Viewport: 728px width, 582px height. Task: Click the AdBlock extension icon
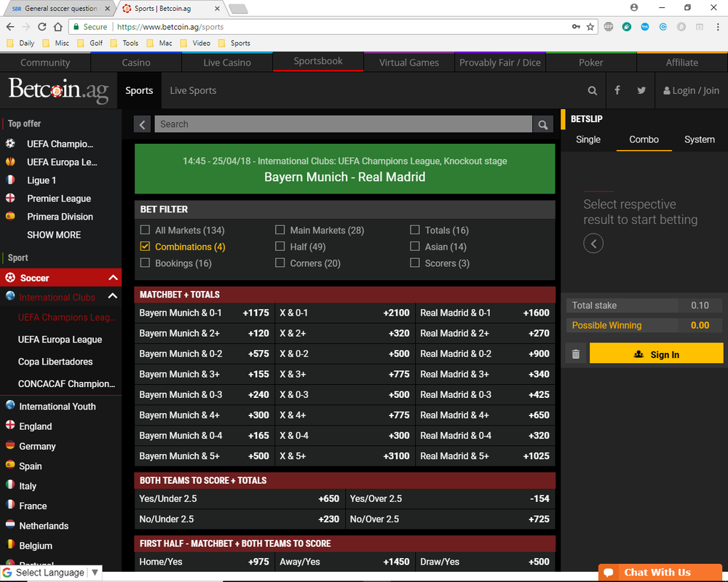[608, 27]
